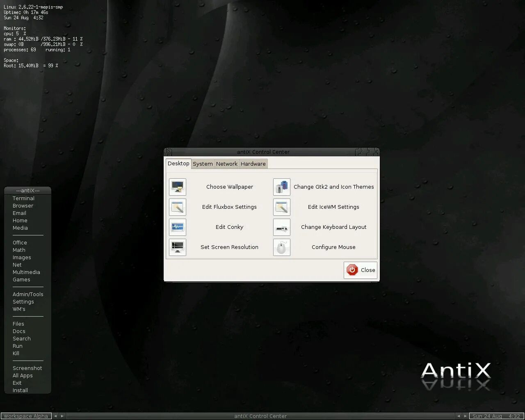Open All Apps in the antiX menu
Viewport: 525px width, 420px height.
pyautogui.click(x=23, y=376)
